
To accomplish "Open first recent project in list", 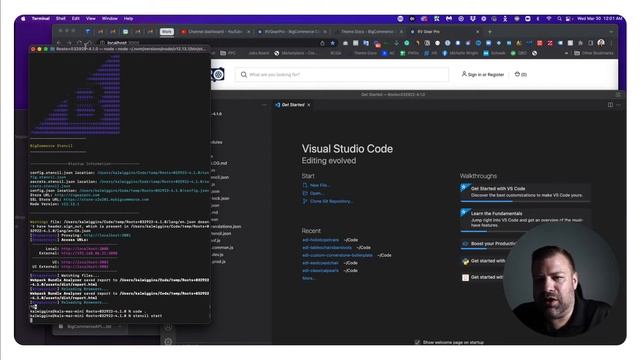I will pos(320,240).
